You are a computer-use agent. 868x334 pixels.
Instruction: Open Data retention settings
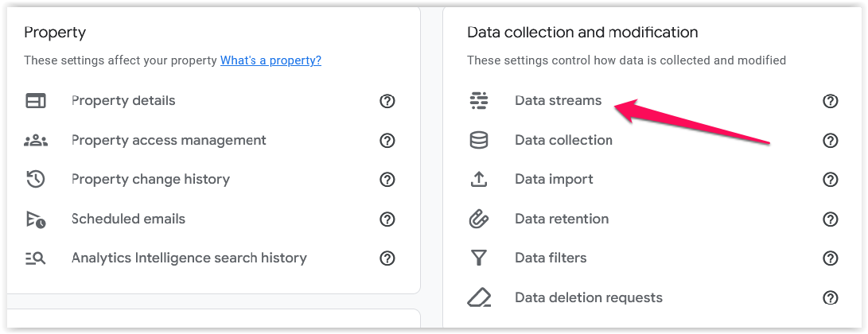(562, 219)
